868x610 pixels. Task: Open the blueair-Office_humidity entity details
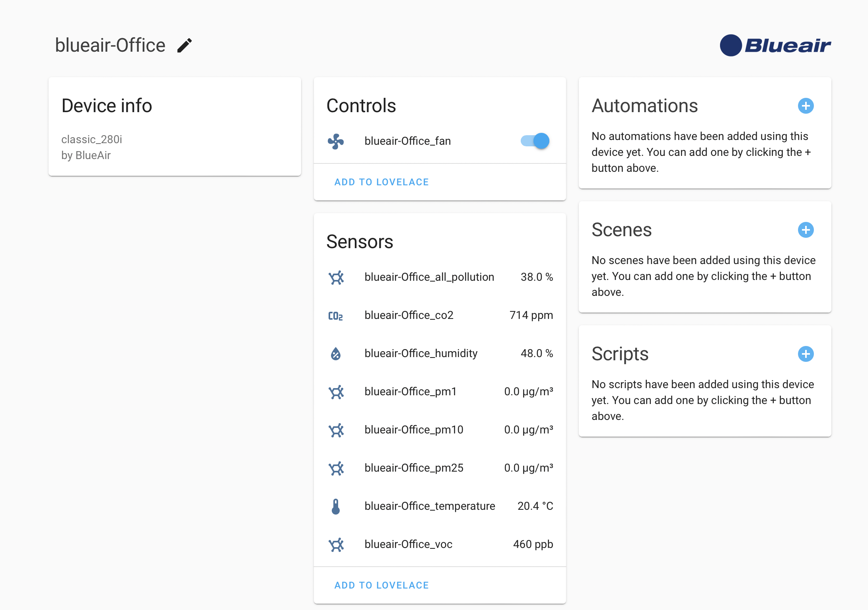pos(420,354)
